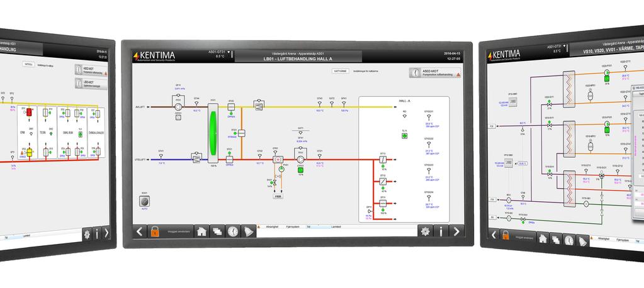
Task: Click the green VS10-PV01 pump on the right screen
Action: coord(607,123)
